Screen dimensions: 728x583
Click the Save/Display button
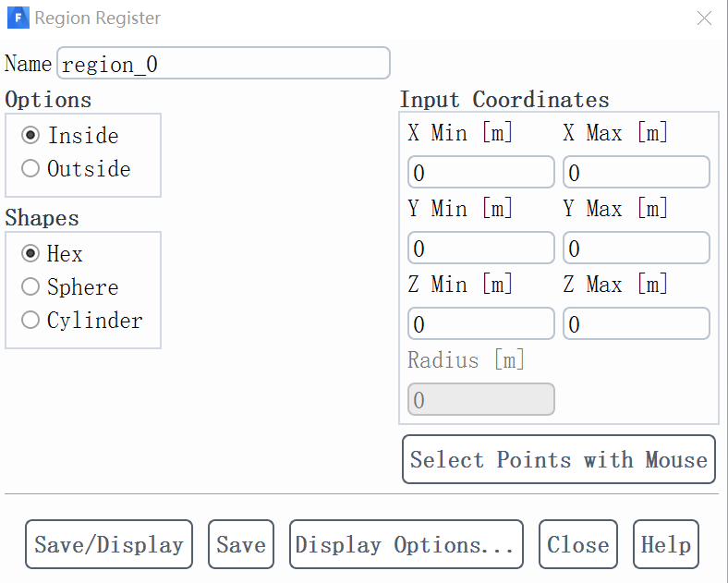click(x=109, y=544)
